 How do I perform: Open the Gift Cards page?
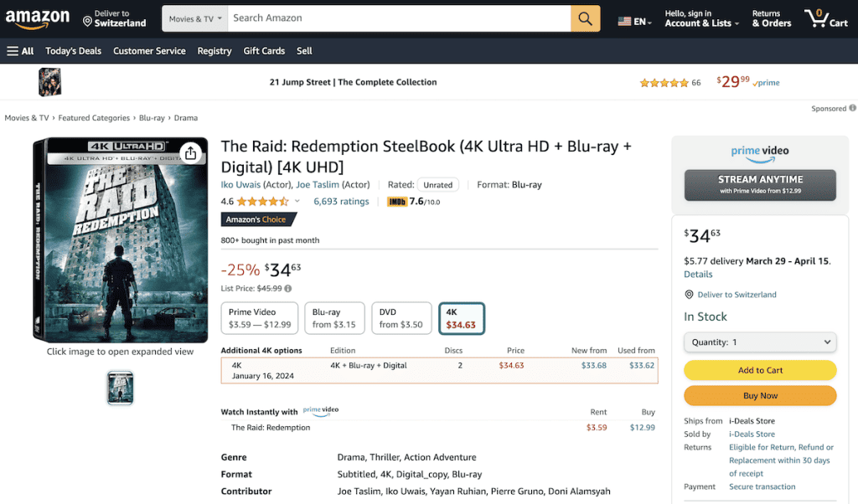[x=264, y=50]
